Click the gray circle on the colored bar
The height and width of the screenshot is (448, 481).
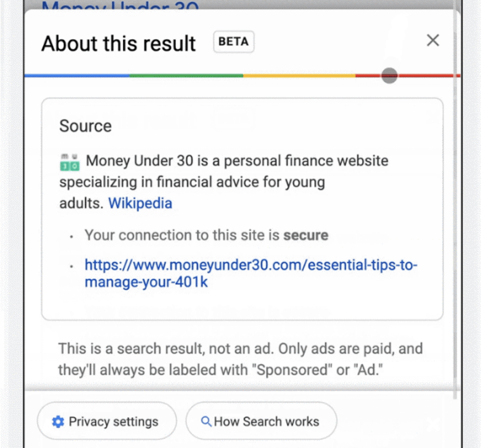coord(389,75)
